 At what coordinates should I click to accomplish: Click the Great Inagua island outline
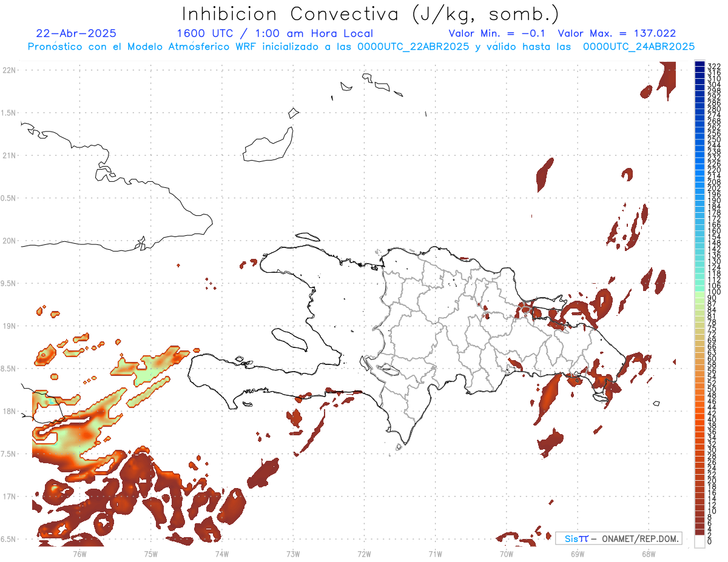coord(268,144)
